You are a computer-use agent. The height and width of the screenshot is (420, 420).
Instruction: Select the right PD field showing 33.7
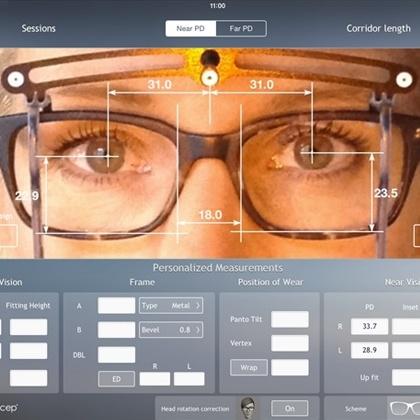(x=369, y=326)
